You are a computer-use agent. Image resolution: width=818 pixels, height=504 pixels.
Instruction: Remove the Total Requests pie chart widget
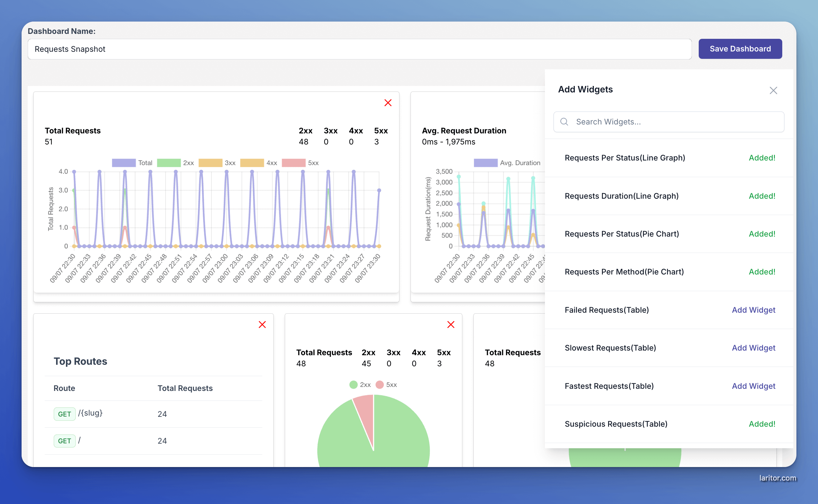451,324
